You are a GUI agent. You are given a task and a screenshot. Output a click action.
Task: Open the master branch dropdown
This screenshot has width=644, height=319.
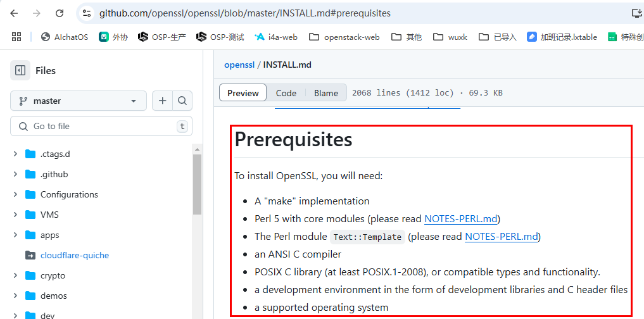[x=78, y=101]
